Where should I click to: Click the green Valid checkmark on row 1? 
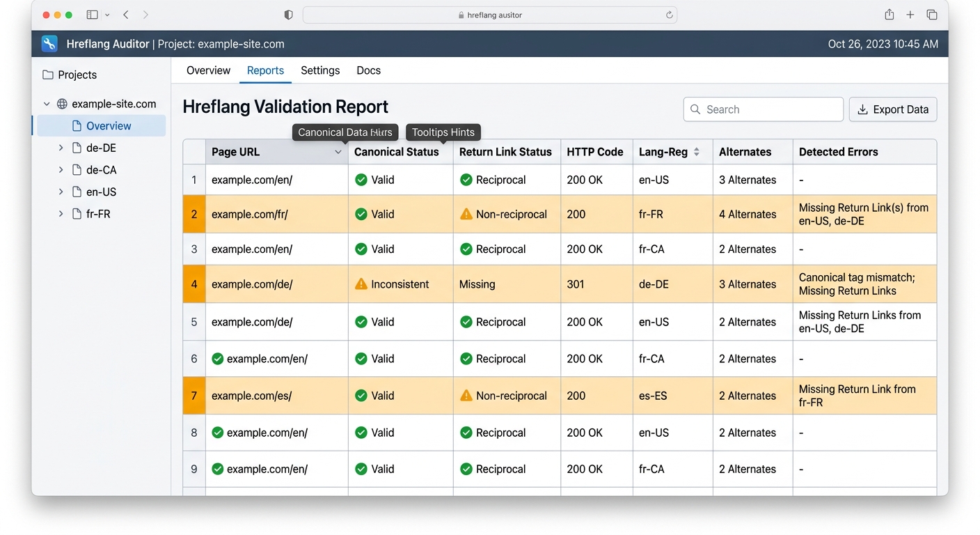click(x=361, y=179)
